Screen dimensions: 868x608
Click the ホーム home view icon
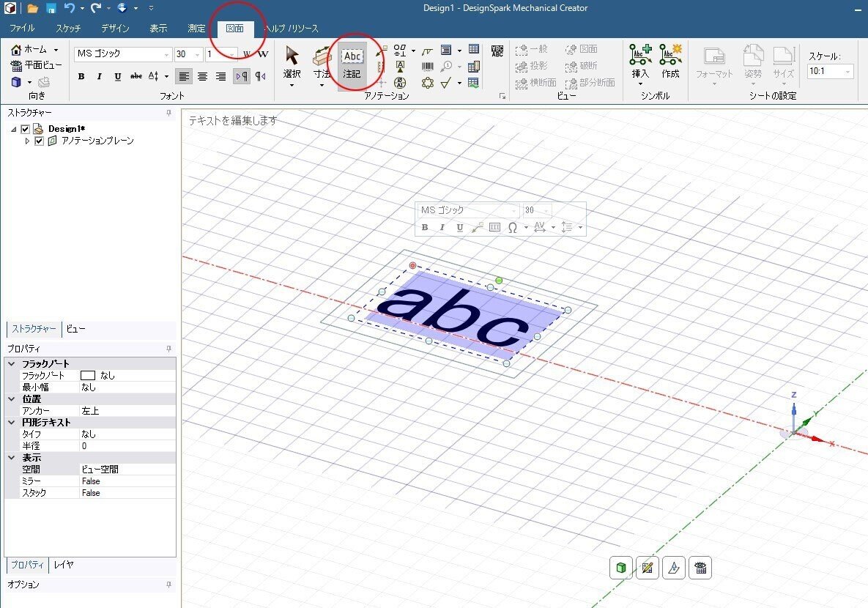[29, 49]
